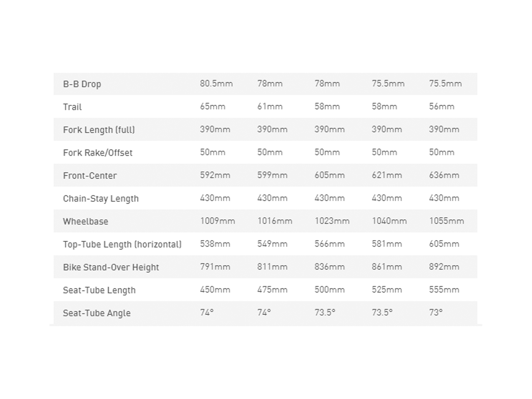
Task: Click the 80.5mm B-B Drop value
Action: pyautogui.click(x=216, y=84)
